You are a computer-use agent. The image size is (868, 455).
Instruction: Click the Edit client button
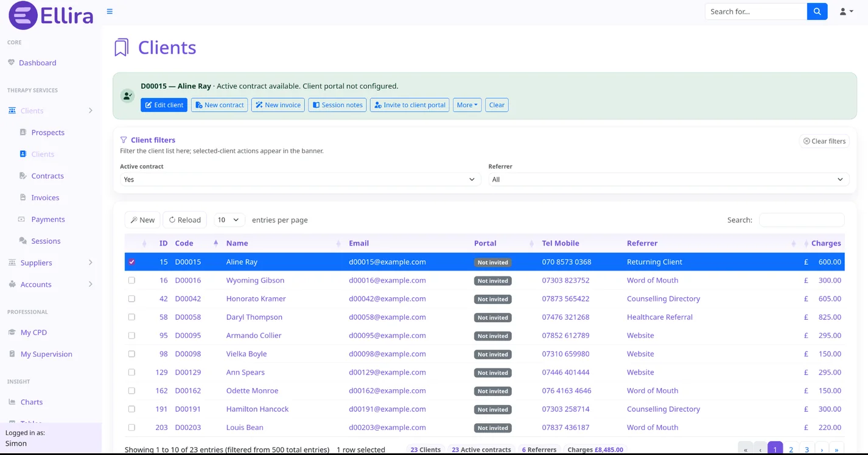click(164, 105)
